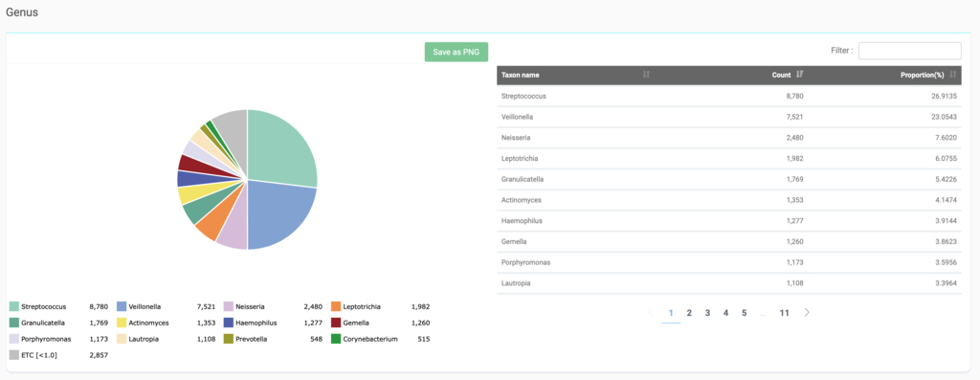Sort table by Taxon name icon
Screen dimensions: 980x380
pyautogui.click(x=646, y=75)
